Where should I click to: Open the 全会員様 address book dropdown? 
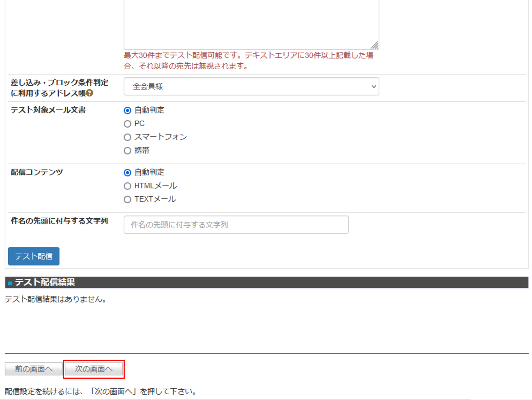[x=251, y=86]
